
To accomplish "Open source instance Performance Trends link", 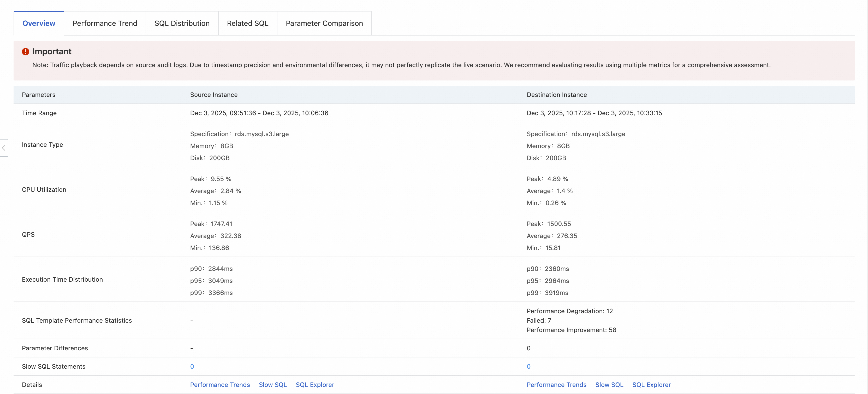I will pyautogui.click(x=220, y=385).
